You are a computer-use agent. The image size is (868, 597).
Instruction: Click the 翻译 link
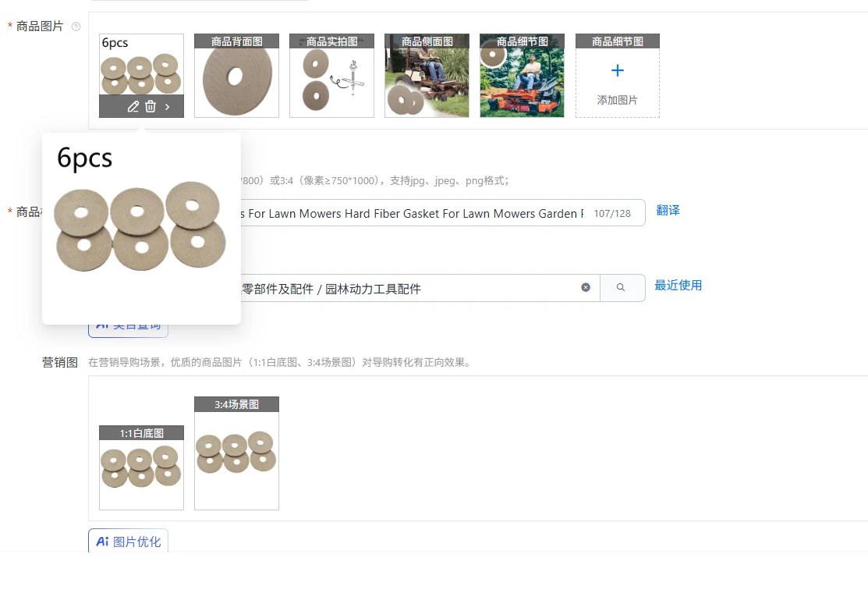668,211
